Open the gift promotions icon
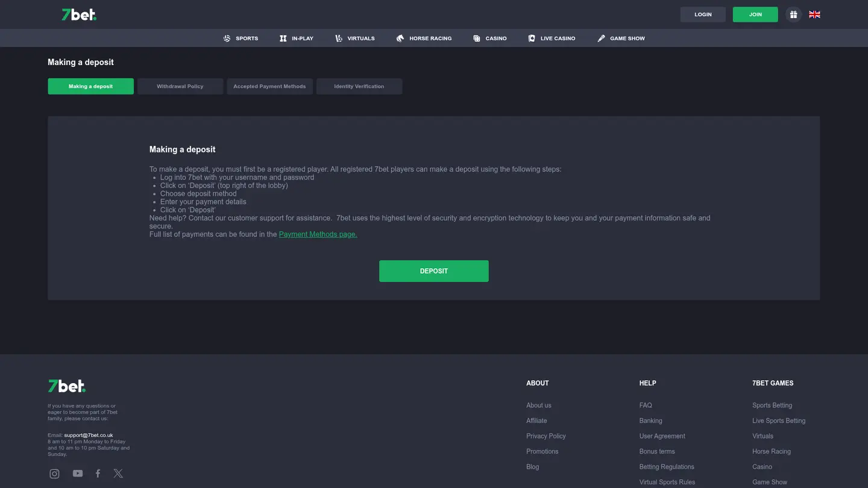Screen dimensions: 868x488 pos(793,14)
